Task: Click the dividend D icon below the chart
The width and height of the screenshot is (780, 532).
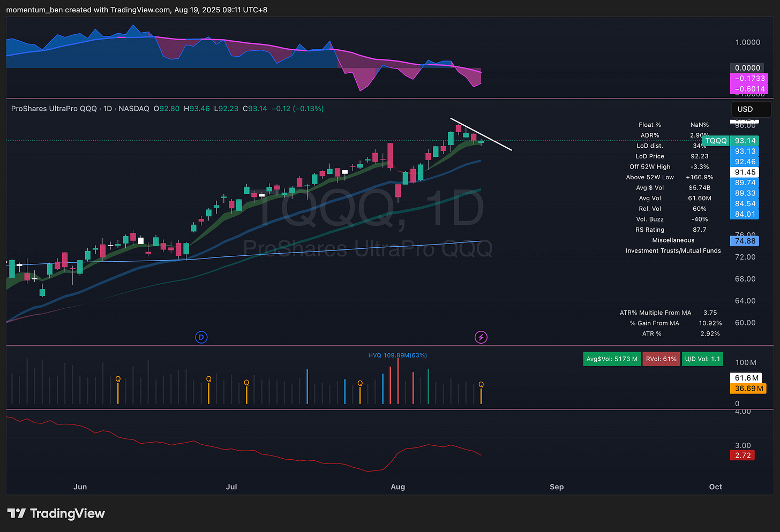Action: 201,337
